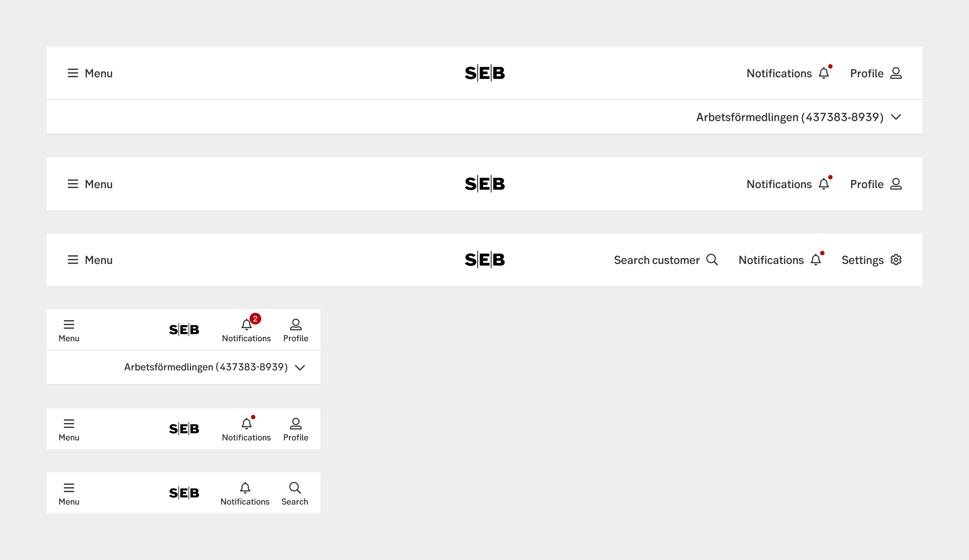Open the Arbetsförmedlingen (437383-8939) desktop selector text

[x=790, y=117]
